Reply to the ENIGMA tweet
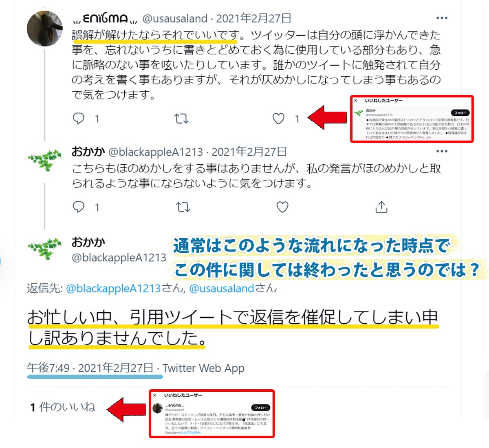 (78, 119)
